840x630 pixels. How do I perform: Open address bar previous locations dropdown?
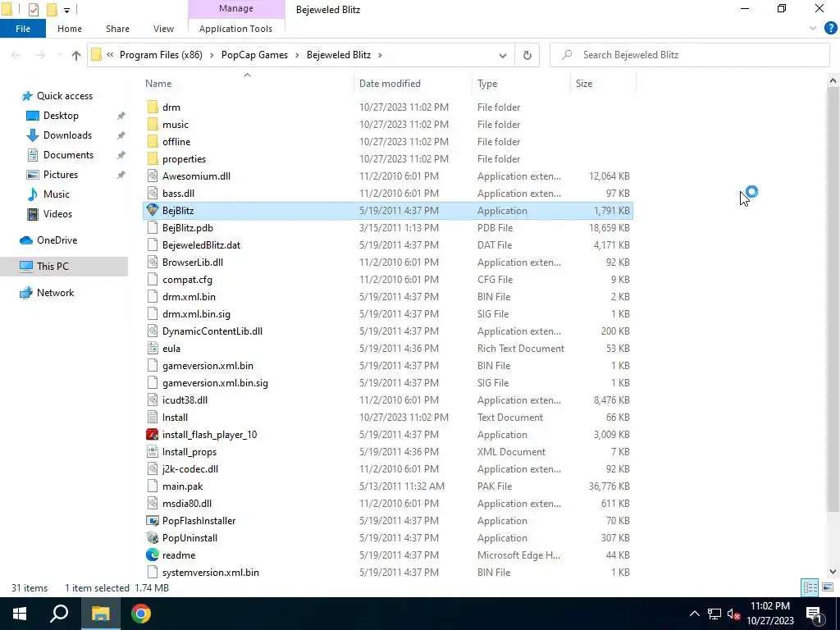[503, 55]
